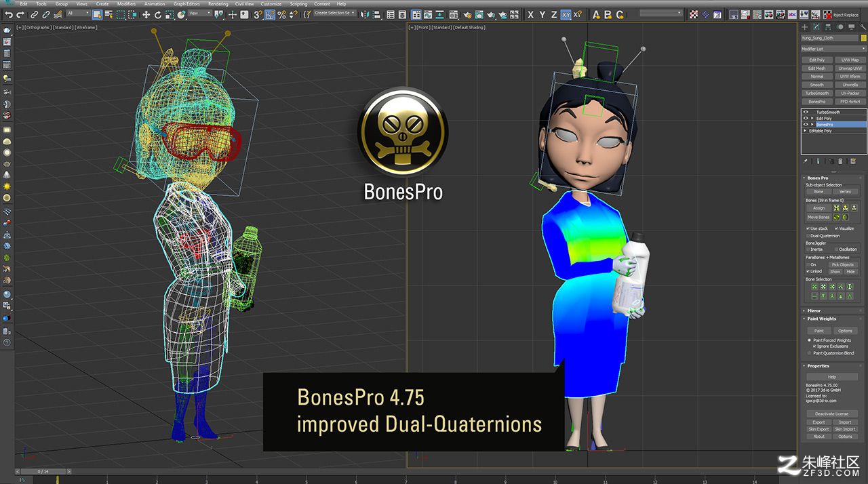Open the Modifier List dropdown
The image size is (868, 484).
[833, 49]
